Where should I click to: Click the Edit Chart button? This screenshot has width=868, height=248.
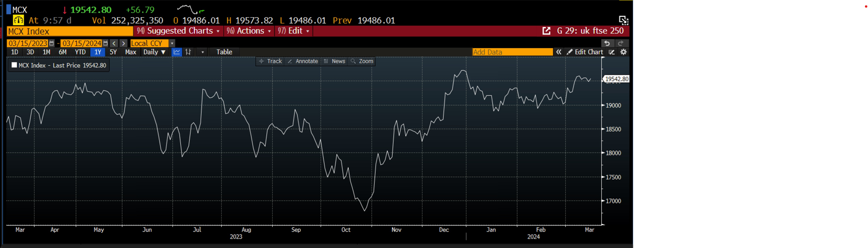[x=585, y=52]
